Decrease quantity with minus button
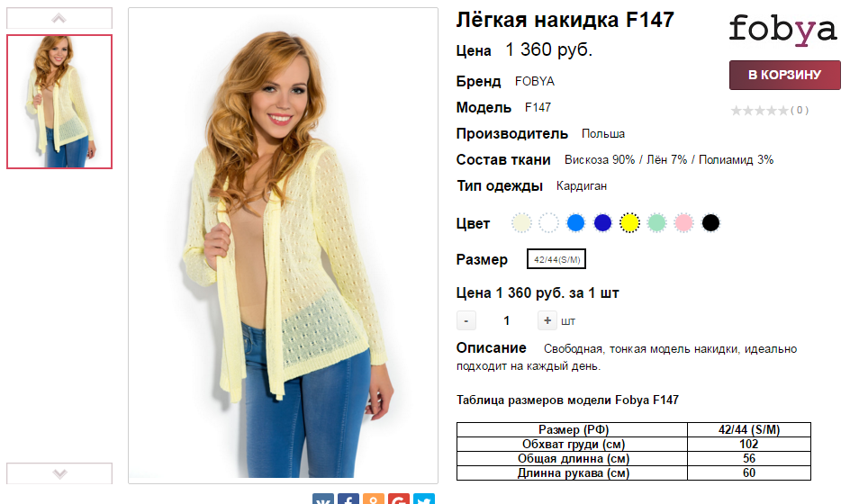The width and height of the screenshot is (850, 504). coord(466,320)
